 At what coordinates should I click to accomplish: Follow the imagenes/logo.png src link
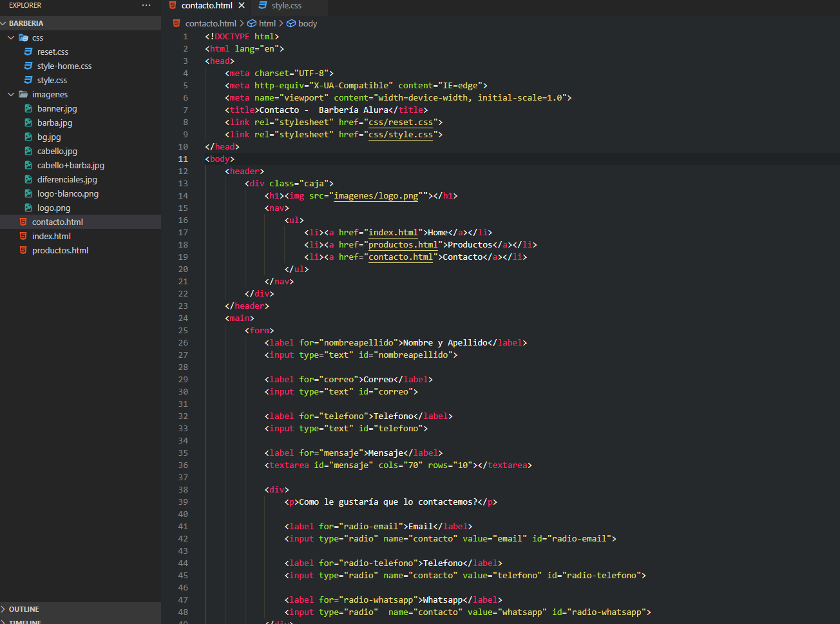(376, 195)
